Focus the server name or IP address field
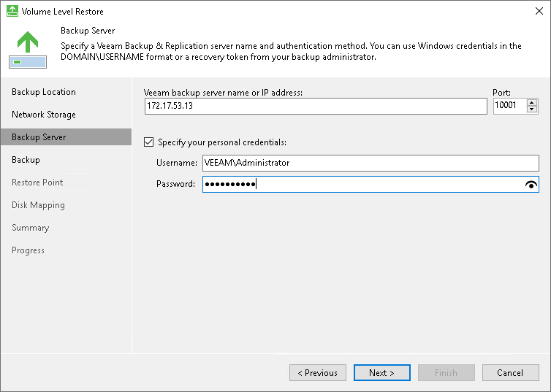551x392 pixels. pyautogui.click(x=316, y=106)
